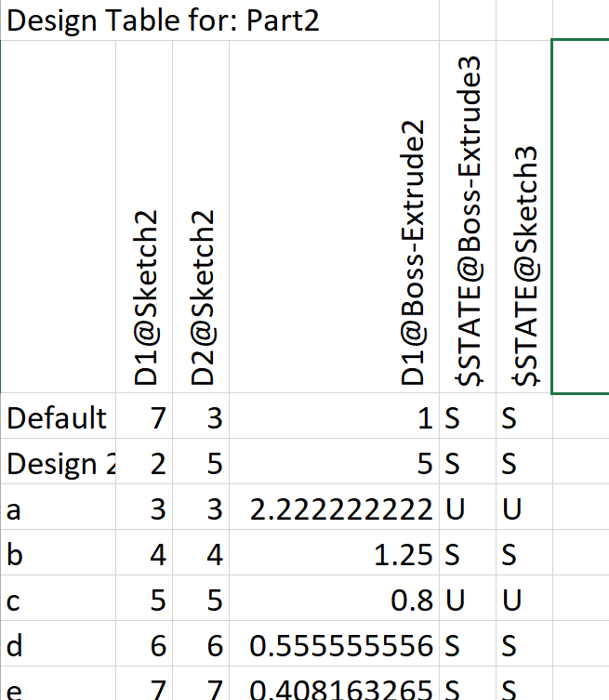This screenshot has height=700, width=609.
Task: Click the 0.408163265 cell in row e
Action: tap(335, 683)
